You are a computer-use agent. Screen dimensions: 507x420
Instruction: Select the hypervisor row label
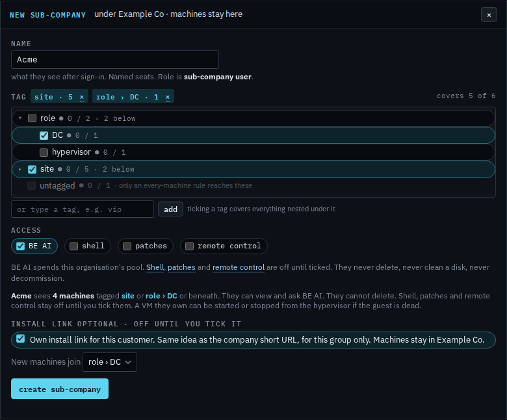[71, 152]
